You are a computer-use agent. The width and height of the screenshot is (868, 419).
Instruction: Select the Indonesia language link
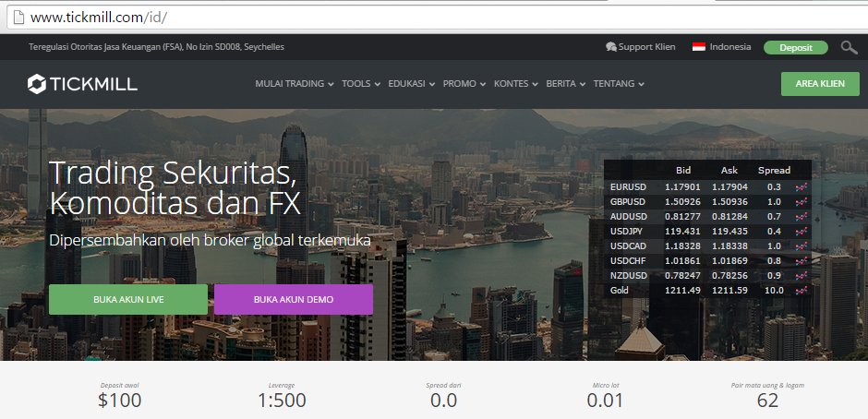point(730,47)
